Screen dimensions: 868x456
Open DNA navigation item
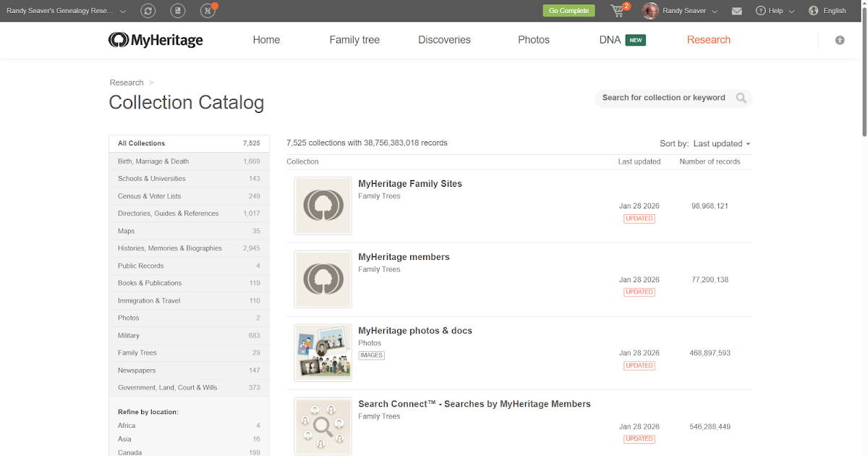point(610,40)
